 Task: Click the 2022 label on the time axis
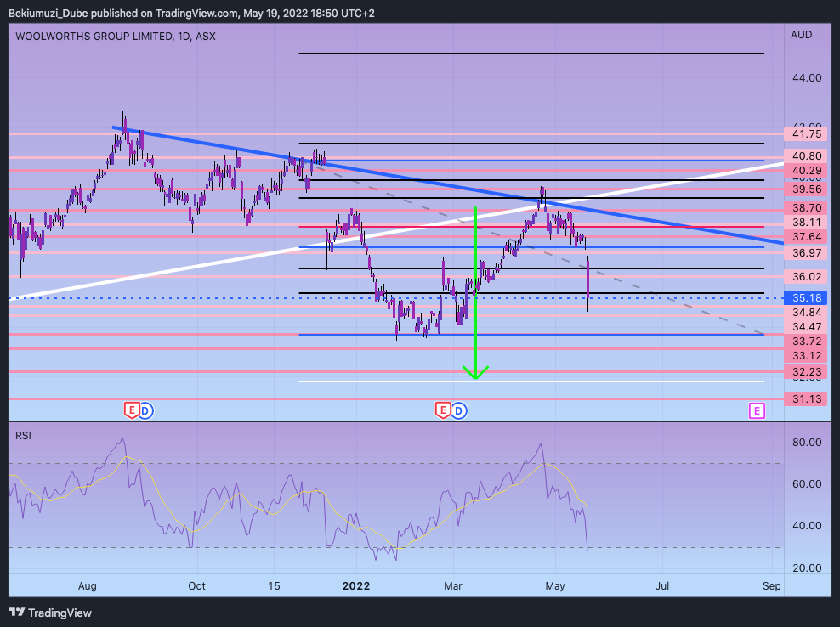(356, 585)
